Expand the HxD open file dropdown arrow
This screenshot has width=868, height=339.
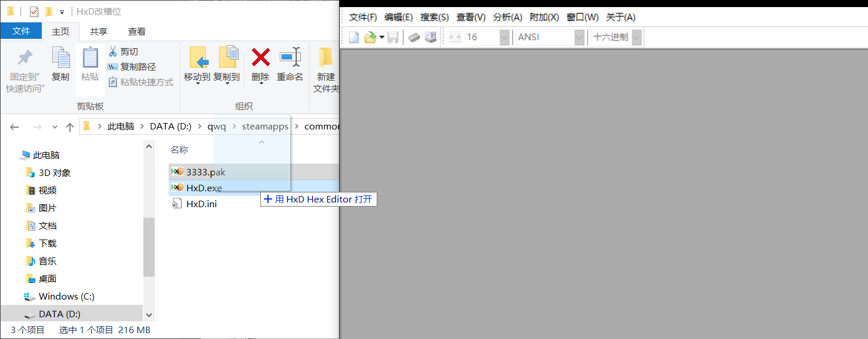coord(381,37)
